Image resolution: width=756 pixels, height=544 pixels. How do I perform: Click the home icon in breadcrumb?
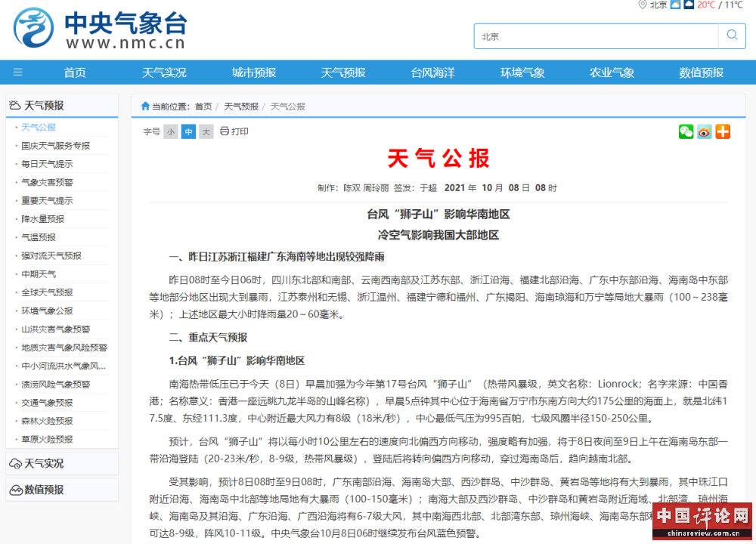tap(145, 107)
